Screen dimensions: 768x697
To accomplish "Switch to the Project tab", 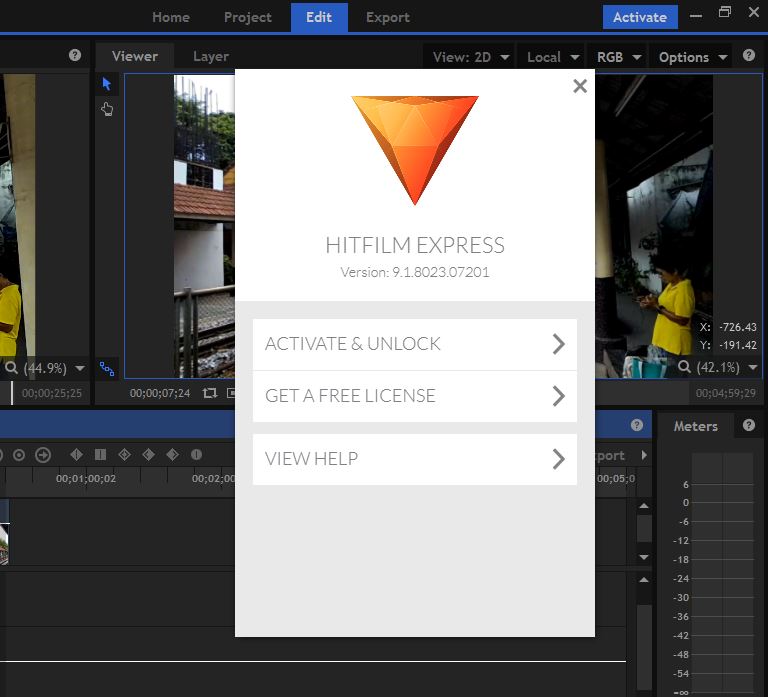I will click(x=247, y=17).
